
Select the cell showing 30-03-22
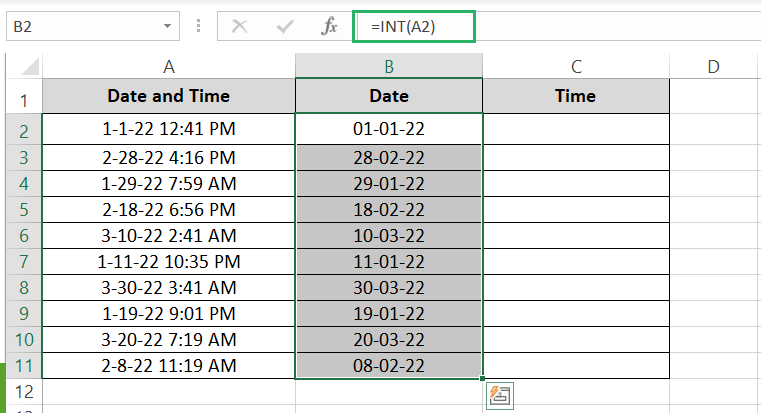coord(389,288)
